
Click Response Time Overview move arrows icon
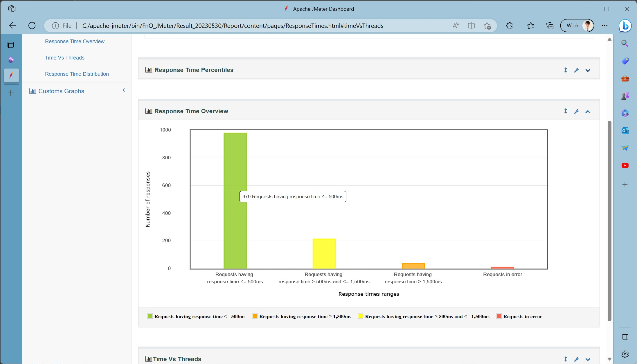click(x=566, y=111)
